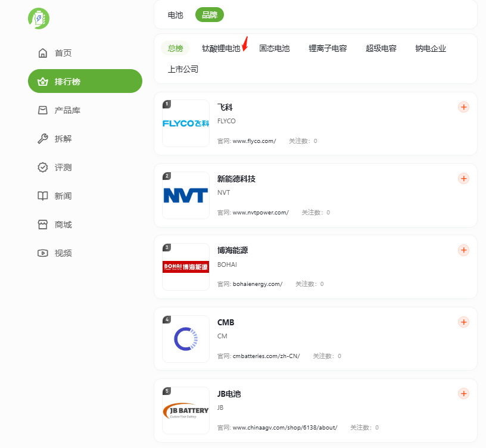Visit bohaienergy.com/ official site link
Screen dimensions: 486x448
(x=257, y=284)
